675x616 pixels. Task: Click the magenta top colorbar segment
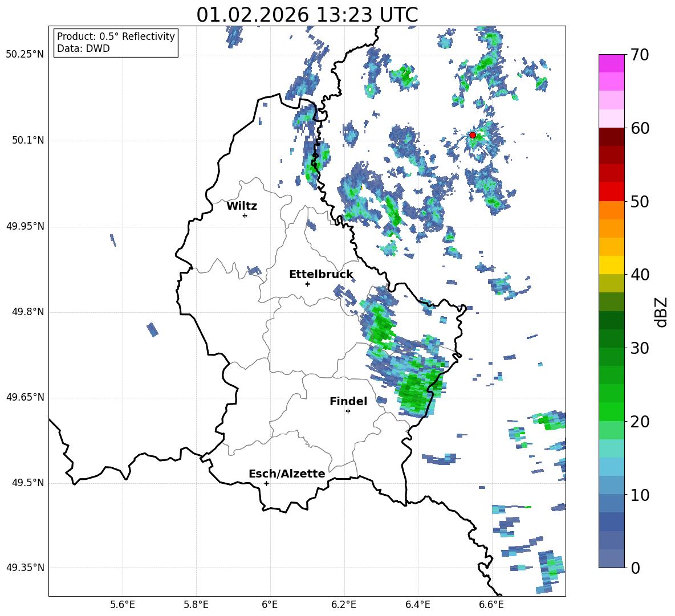(x=611, y=63)
